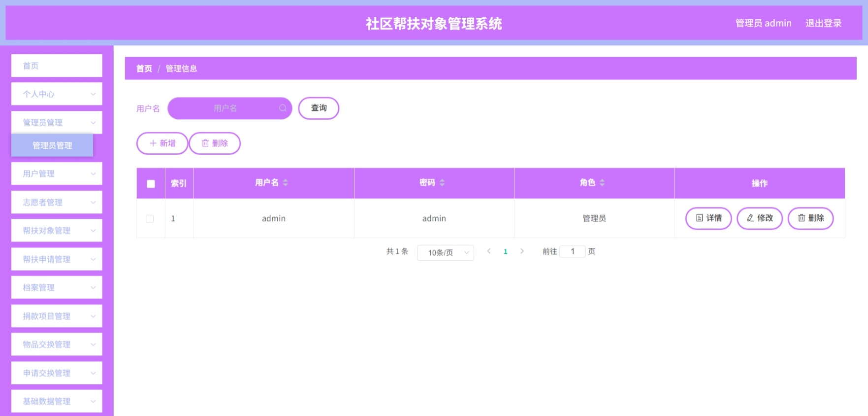
Task: Click the 管理员 role cell in table
Action: 594,218
